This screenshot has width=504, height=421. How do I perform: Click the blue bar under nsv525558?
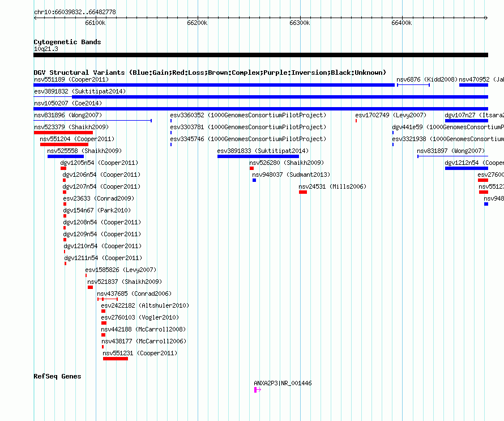click(x=66, y=156)
